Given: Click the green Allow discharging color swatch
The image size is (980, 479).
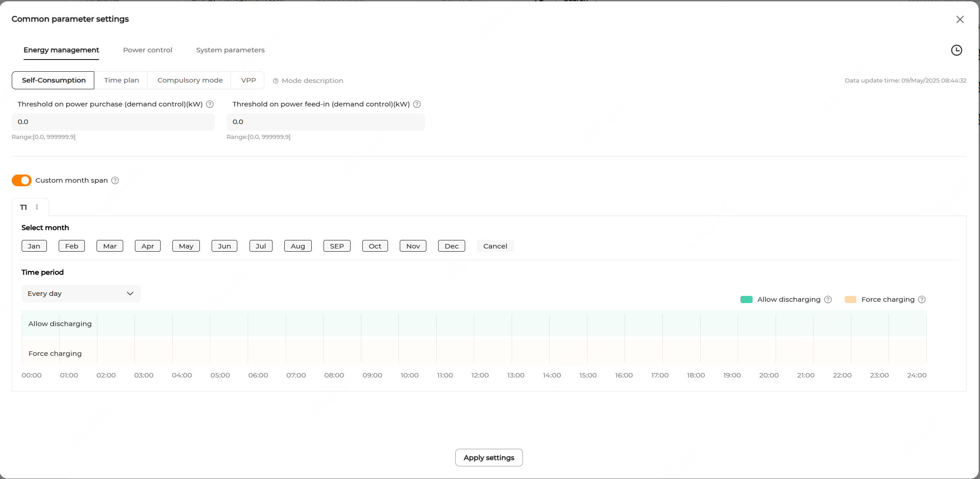Looking at the screenshot, I should coord(746,299).
